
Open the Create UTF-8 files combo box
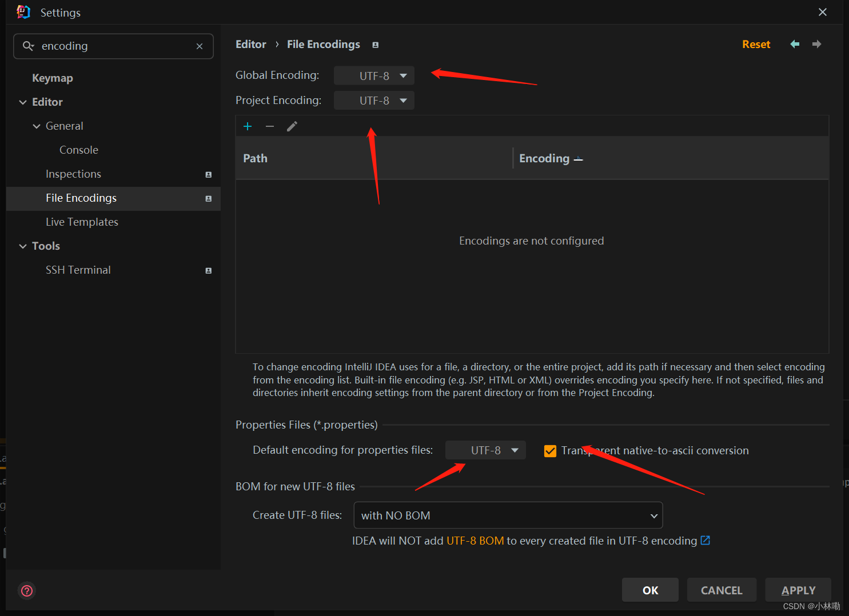tap(508, 515)
